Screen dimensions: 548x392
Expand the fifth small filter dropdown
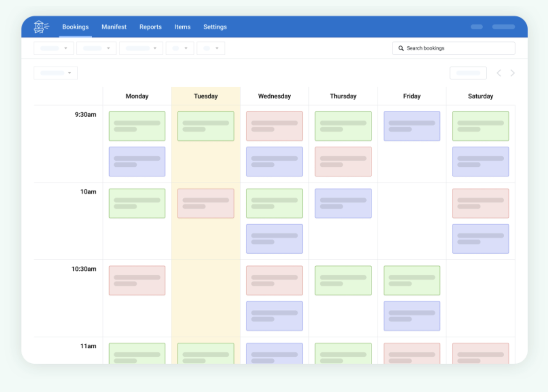pyautogui.click(x=211, y=48)
